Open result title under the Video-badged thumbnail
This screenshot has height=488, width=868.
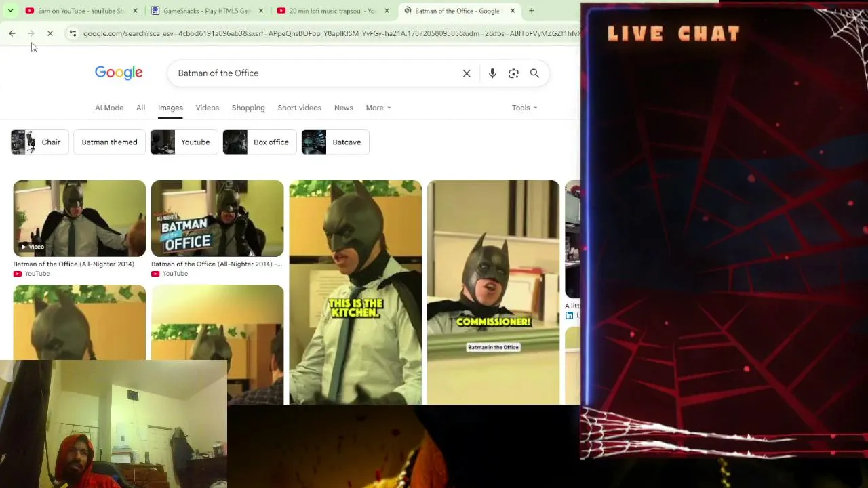coord(74,264)
